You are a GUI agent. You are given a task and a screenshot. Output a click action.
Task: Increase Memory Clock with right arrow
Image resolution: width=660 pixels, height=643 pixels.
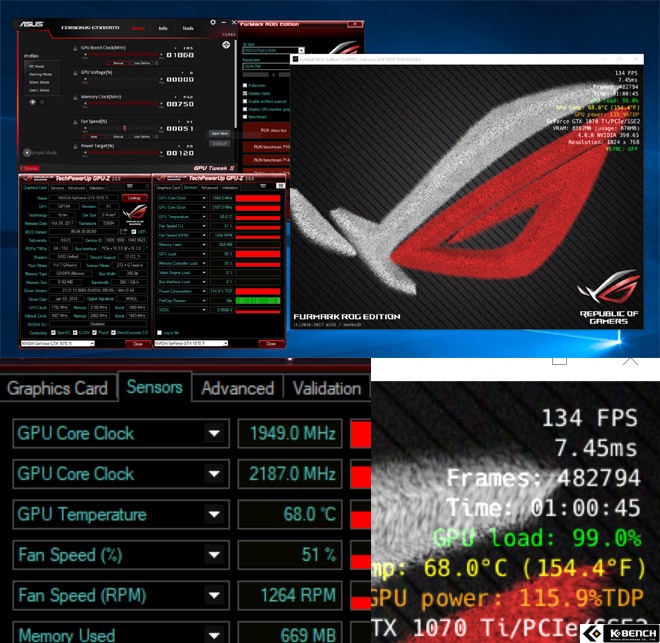162,104
